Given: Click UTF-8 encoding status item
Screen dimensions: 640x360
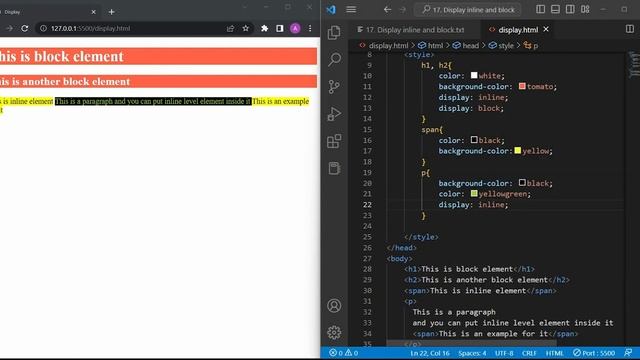Looking at the screenshot, I should click(x=504, y=353).
